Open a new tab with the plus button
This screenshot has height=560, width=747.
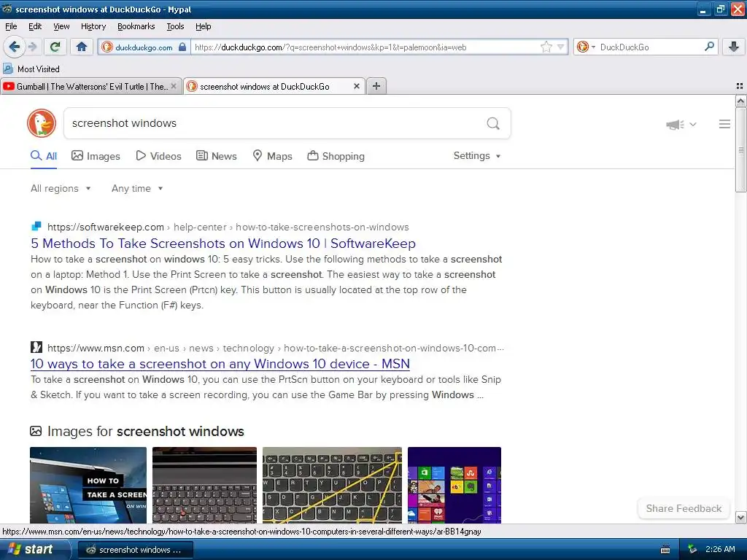(x=376, y=86)
